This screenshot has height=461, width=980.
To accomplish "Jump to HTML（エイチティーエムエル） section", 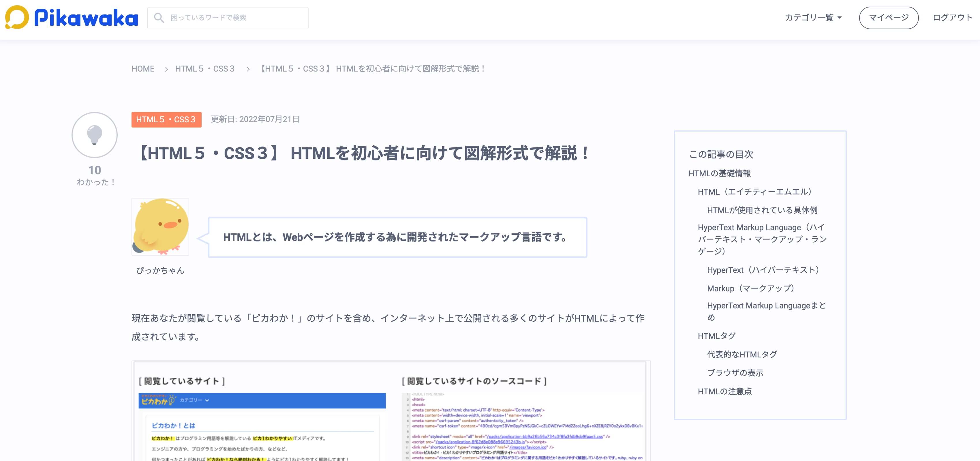I will coord(755,192).
